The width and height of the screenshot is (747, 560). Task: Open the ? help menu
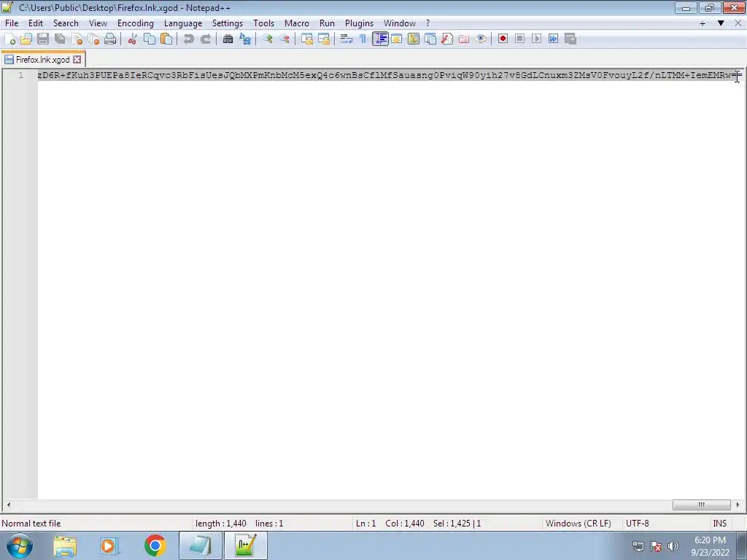(427, 23)
